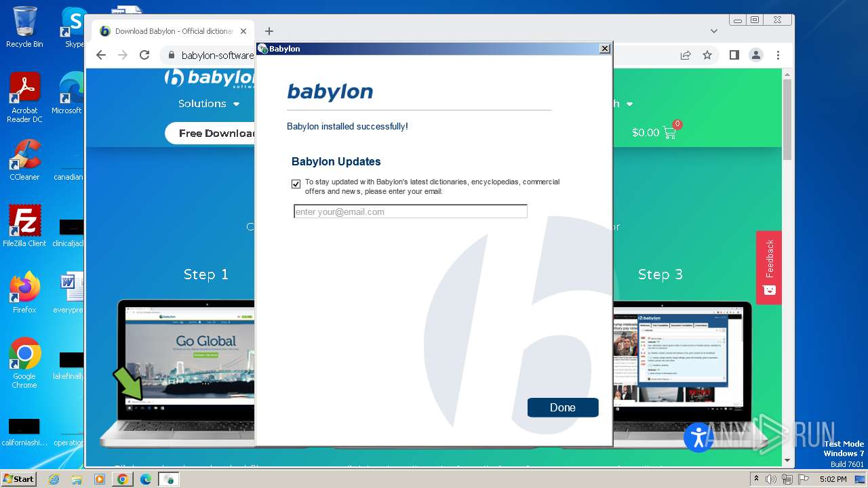868x488 pixels.
Task: Open Chrome profile avatar
Action: 756,55
